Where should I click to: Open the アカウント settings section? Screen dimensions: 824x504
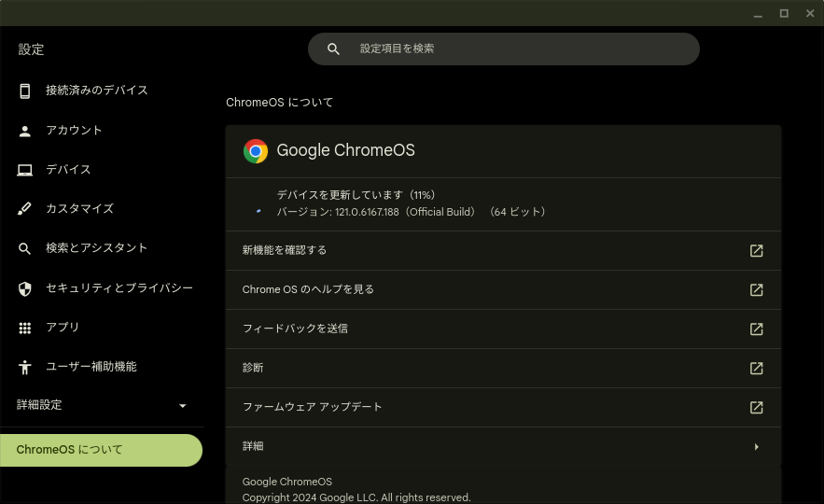(x=102, y=131)
